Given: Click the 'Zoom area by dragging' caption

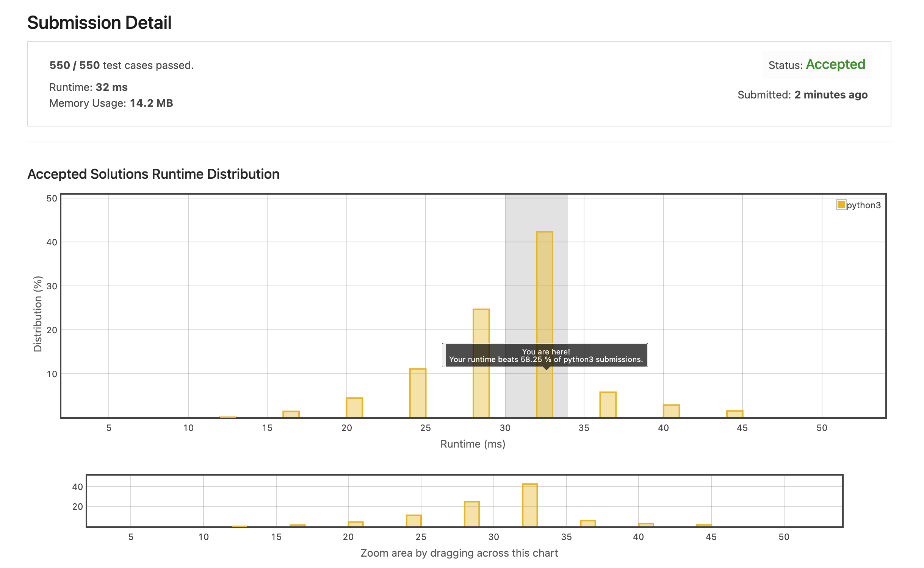Looking at the screenshot, I should (x=459, y=553).
